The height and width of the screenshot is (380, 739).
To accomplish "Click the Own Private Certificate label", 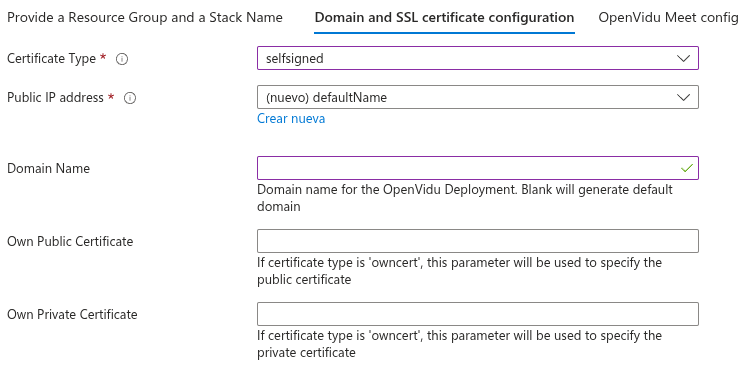I will click(72, 314).
